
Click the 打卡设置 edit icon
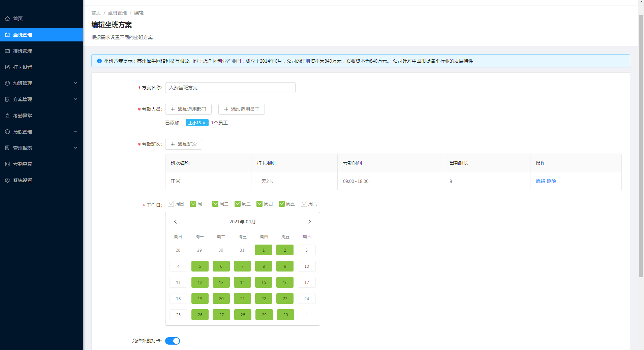pos(7,67)
